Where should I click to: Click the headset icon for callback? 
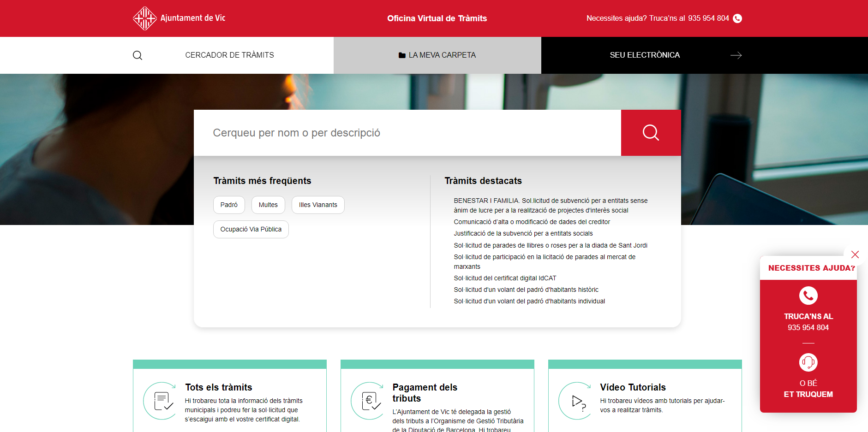coord(808,362)
